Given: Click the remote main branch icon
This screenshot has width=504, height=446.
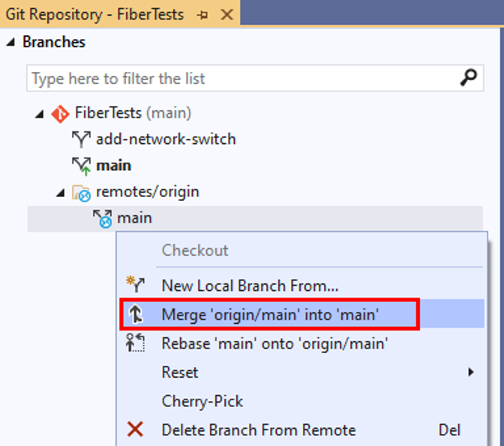Looking at the screenshot, I should pyautogui.click(x=102, y=218).
